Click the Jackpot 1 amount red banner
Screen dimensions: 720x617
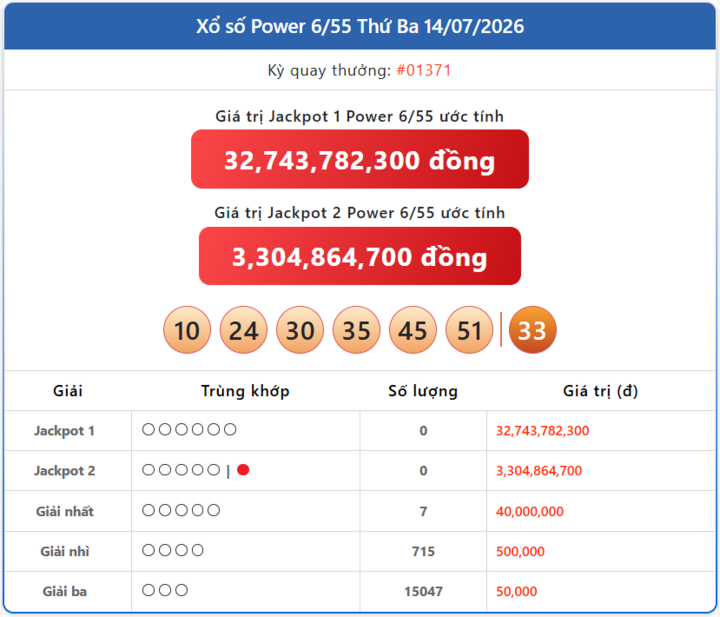(360, 159)
